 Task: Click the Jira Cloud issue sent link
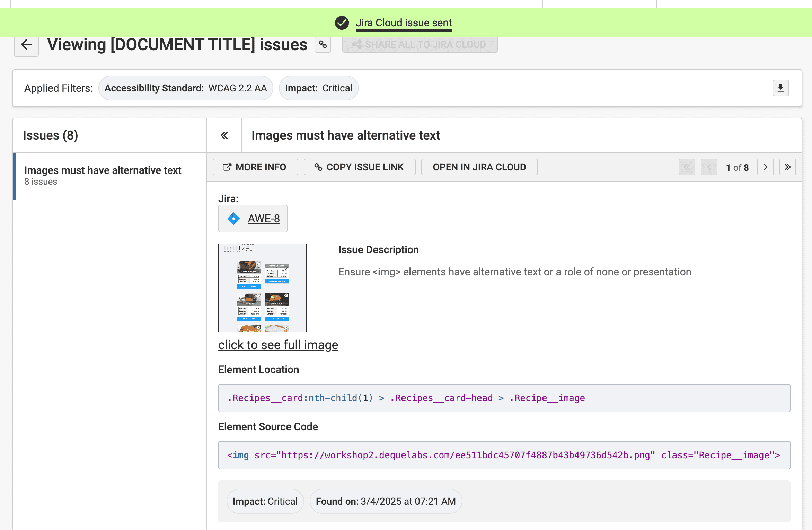(404, 23)
